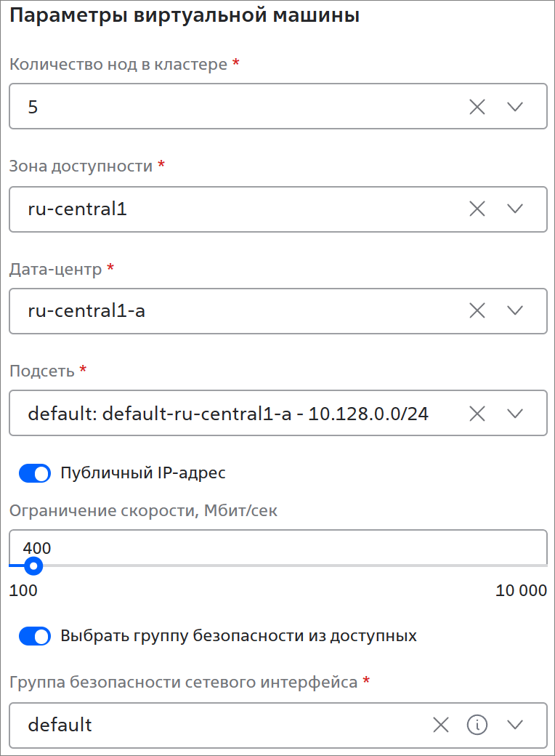The width and height of the screenshot is (555, 756).
Task: Show info about the default security group
Action: pyautogui.click(x=477, y=724)
